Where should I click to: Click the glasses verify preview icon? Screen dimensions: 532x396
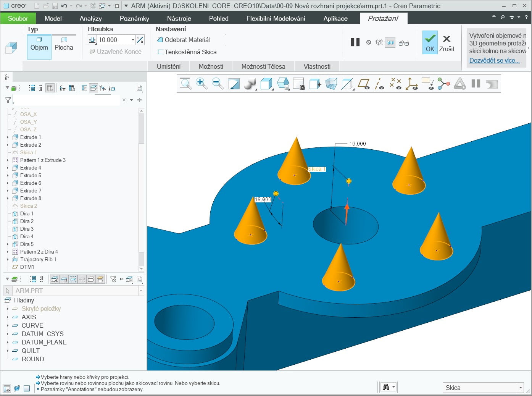coord(403,43)
